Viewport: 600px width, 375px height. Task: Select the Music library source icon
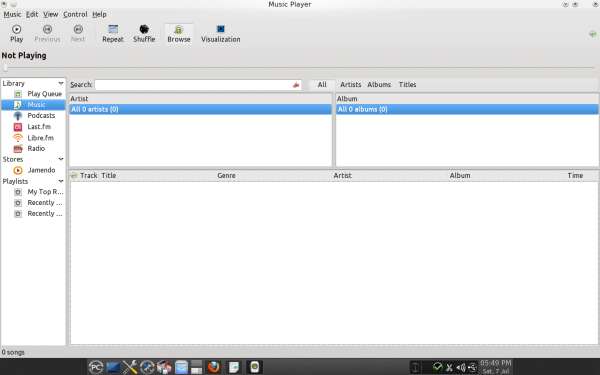tap(18, 104)
